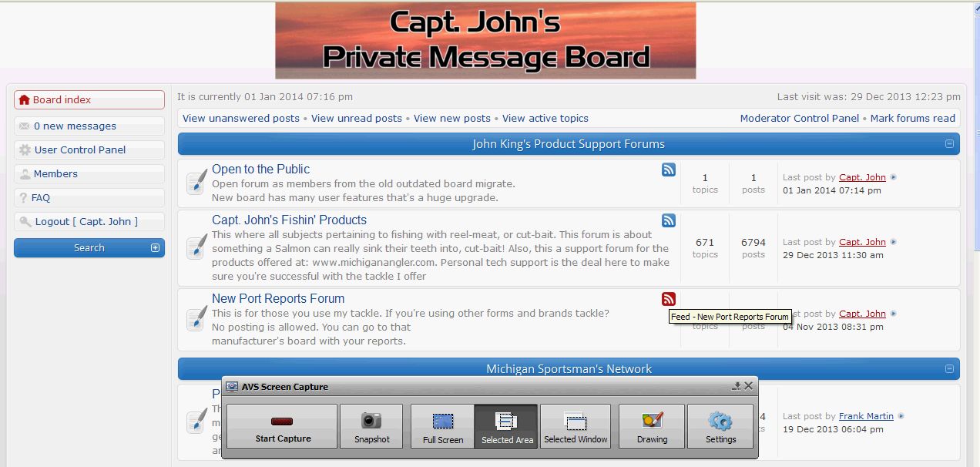Viewport: 980px width, 467px height.
Task: Click forum icon beside New Port Reports Forum
Action: click(197, 318)
